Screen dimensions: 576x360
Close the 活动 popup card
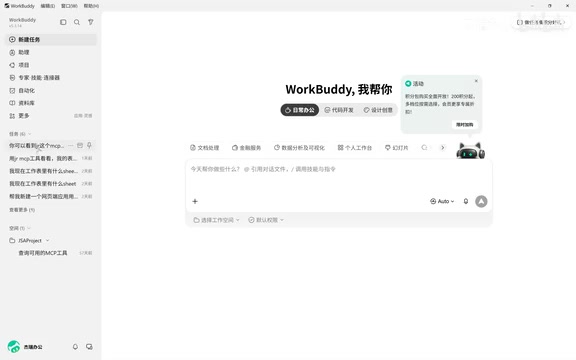pyautogui.click(x=476, y=81)
